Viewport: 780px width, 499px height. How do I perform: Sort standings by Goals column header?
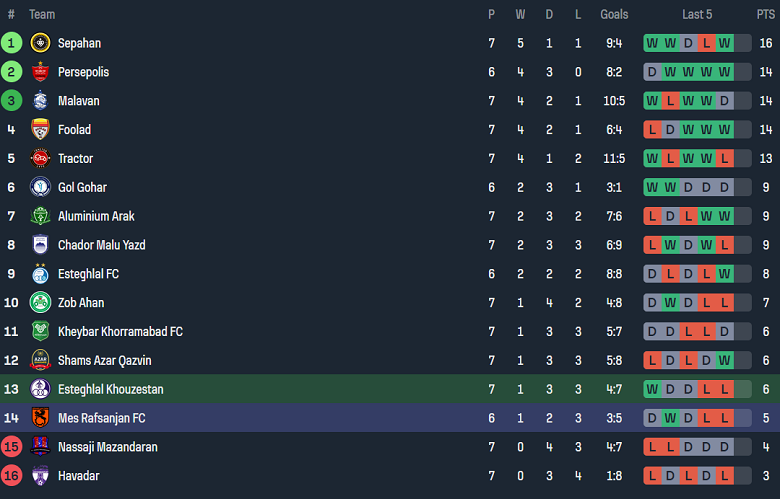[614, 14]
